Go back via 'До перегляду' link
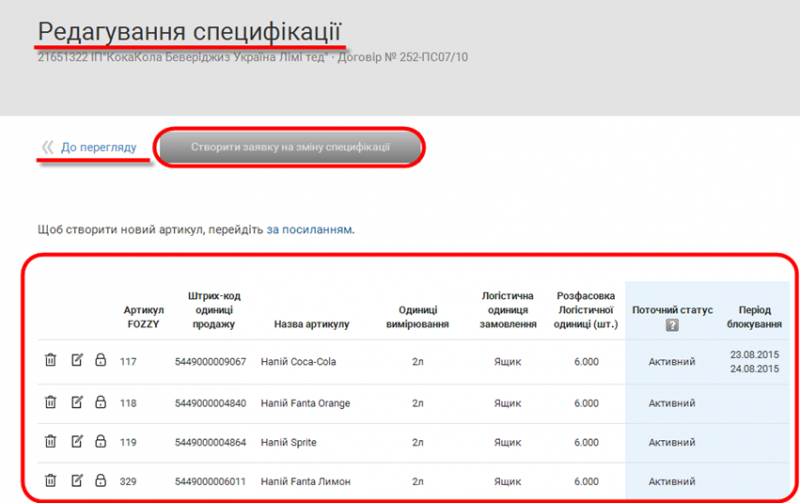Viewport: 800px width, 503px height. [98, 147]
